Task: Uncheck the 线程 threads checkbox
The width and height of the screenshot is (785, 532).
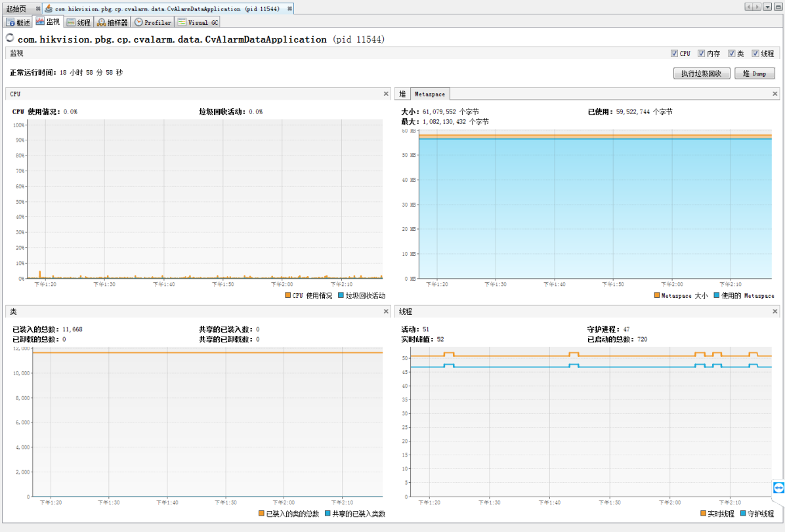Action: (x=755, y=54)
